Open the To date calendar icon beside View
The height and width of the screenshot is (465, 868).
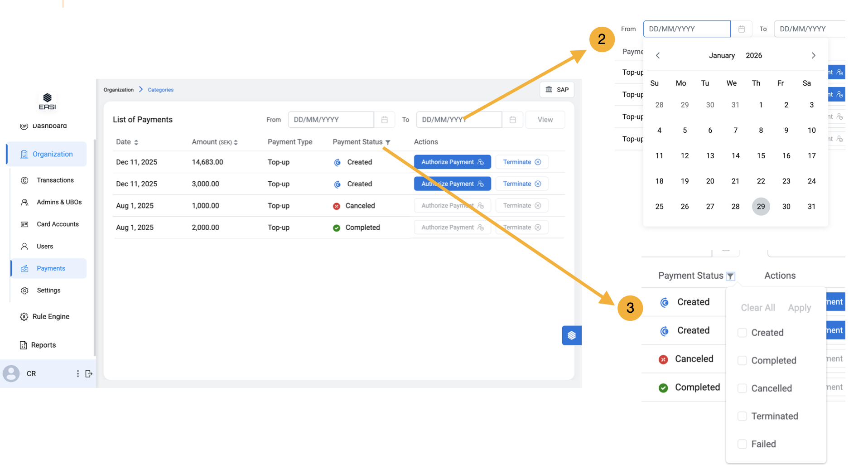point(512,120)
